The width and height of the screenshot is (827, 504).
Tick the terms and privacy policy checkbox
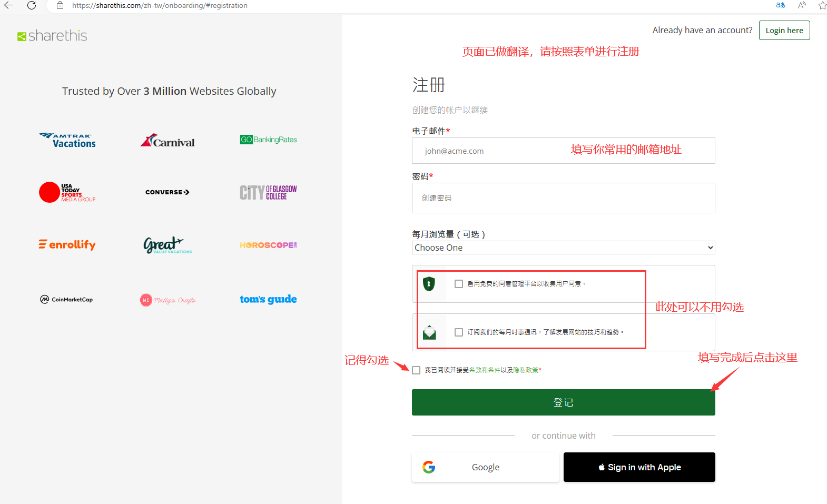[x=416, y=370]
